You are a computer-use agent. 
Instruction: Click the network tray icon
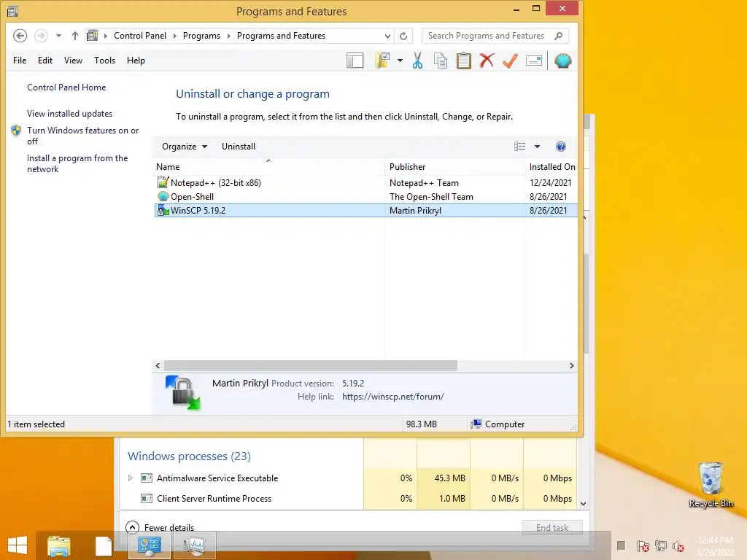click(661, 546)
